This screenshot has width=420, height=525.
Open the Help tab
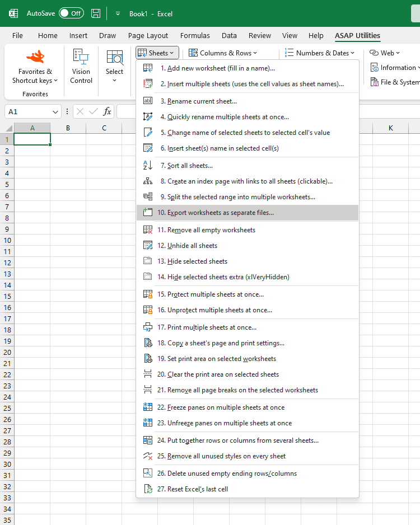[x=316, y=35]
